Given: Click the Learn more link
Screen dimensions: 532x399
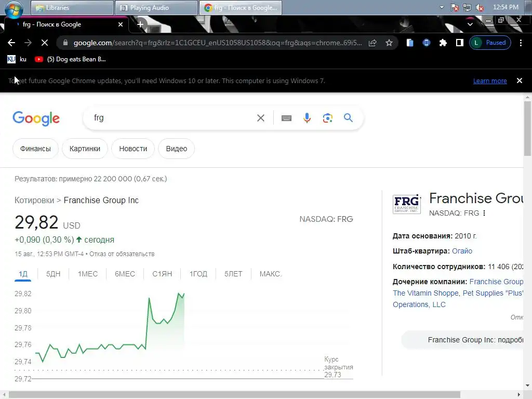Looking at the screenshot, I should 490,81.
